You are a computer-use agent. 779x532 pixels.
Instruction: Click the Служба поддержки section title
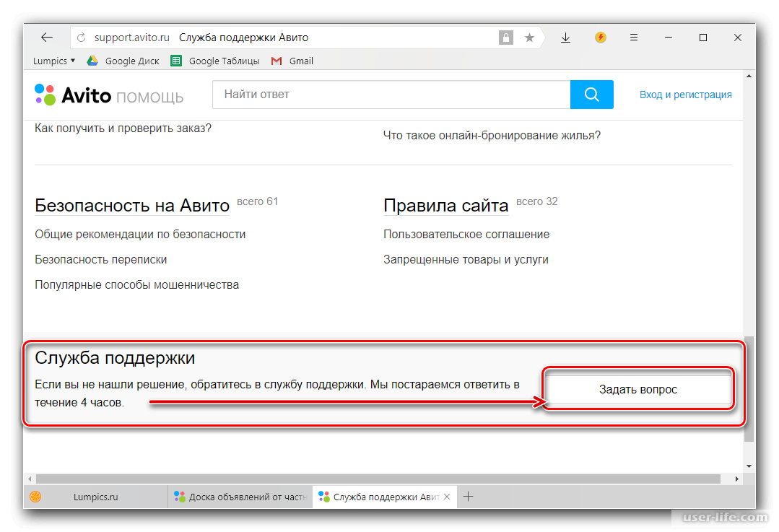(115, 357)
